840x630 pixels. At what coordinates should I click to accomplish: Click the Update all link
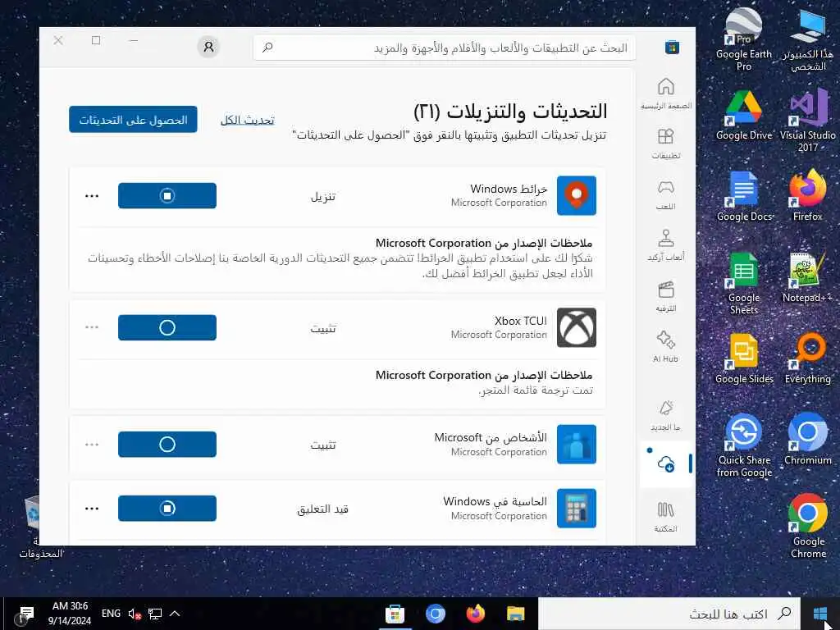[248, 120]
